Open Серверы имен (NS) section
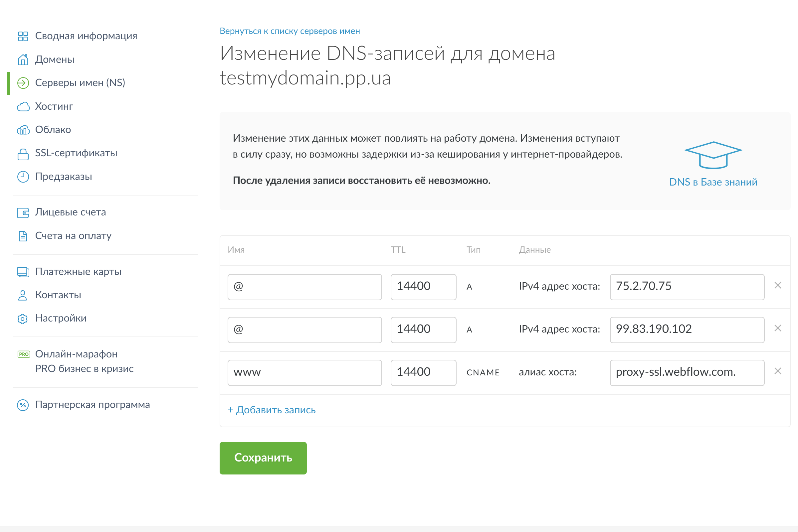798x532 pixels. pos(80,83)
